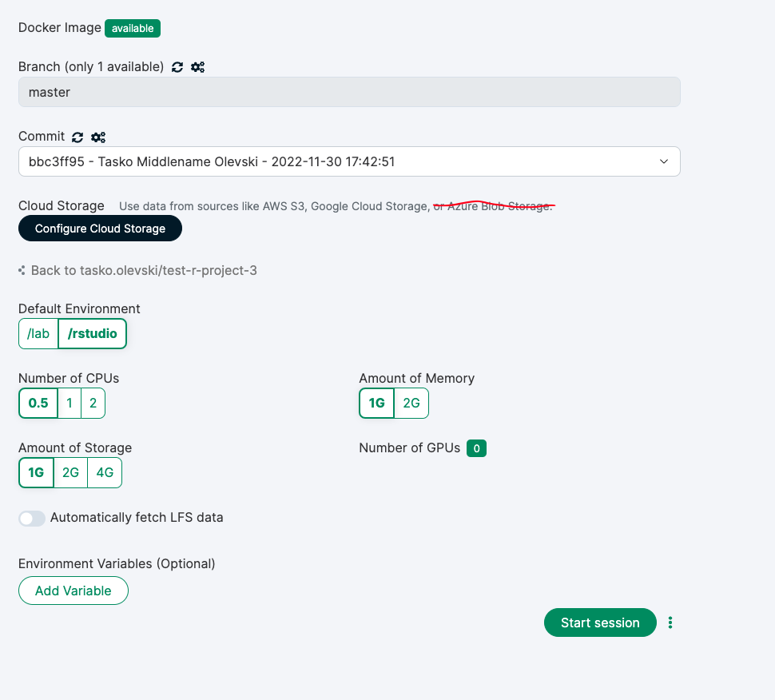Add an environment variable

73,591
